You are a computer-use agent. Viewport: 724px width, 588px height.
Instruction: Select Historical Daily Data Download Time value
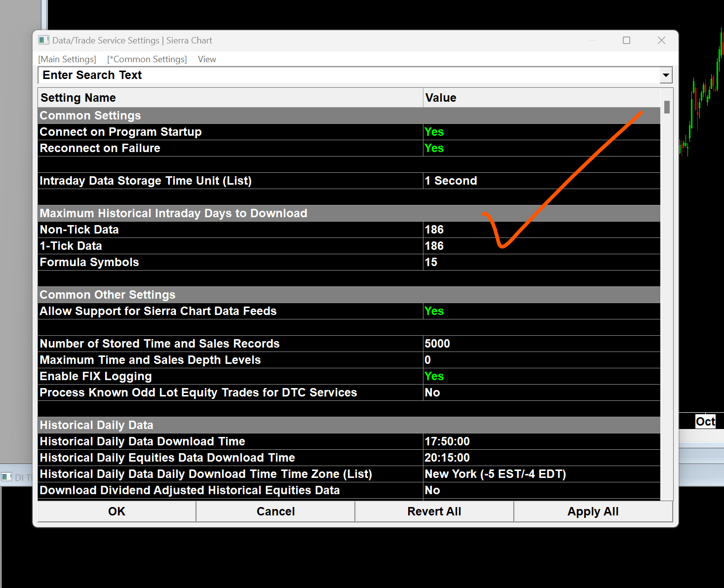541,441
